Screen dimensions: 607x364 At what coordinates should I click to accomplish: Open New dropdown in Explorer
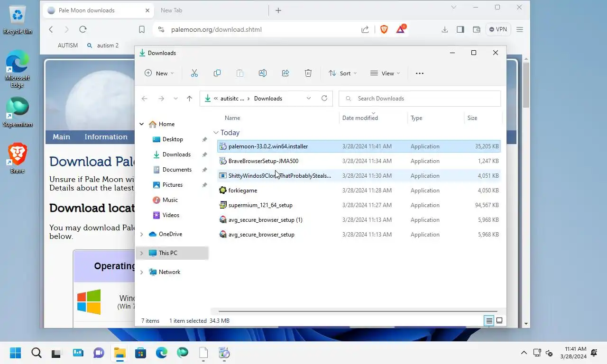click(x=159, y=73)
